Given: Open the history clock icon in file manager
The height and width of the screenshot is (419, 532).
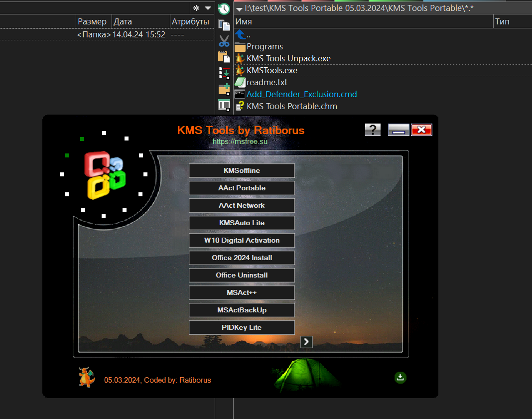Looking at the screenshot, I should (x=224, y=9).
